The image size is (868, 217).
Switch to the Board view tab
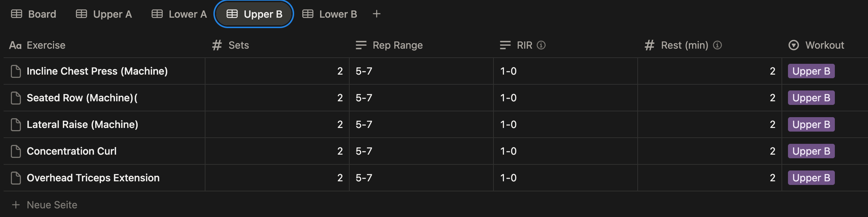point(34,14)
